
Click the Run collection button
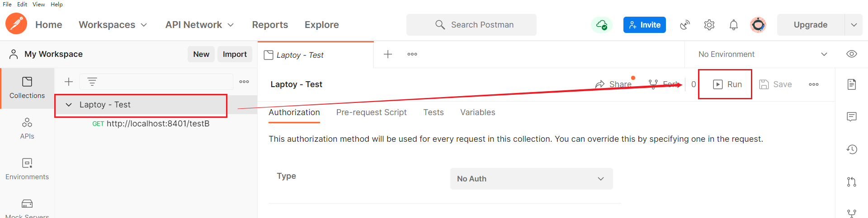tap(727, 84)
